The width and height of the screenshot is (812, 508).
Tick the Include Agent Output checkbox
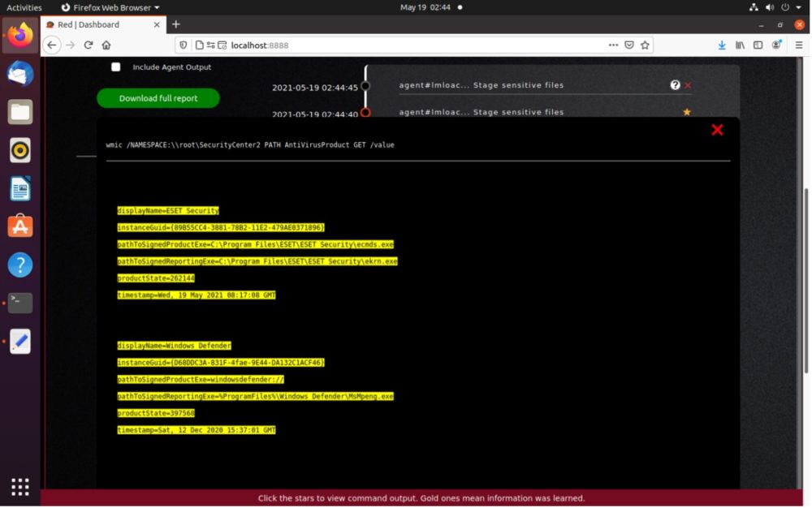point(116,67)
